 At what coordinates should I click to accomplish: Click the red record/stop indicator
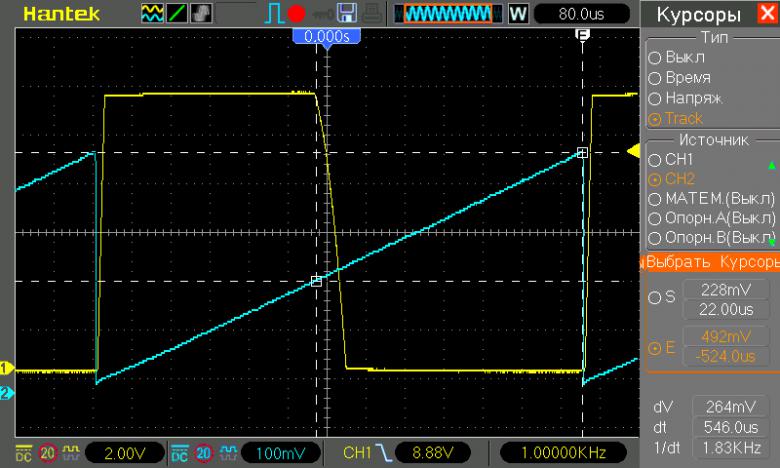(297, 15)
